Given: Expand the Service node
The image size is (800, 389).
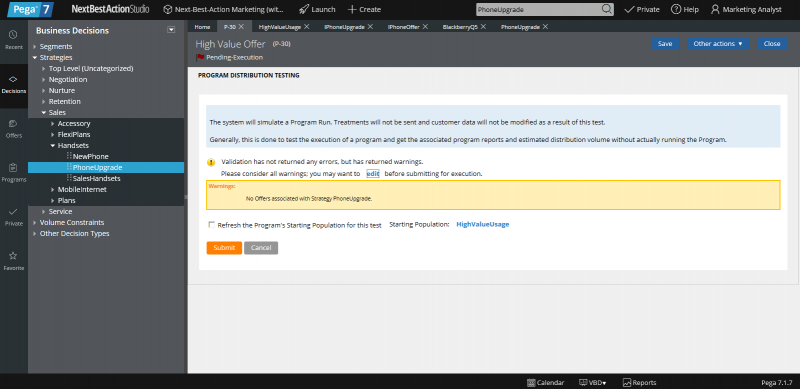Looking at the screenshot, I should point(44,211).
